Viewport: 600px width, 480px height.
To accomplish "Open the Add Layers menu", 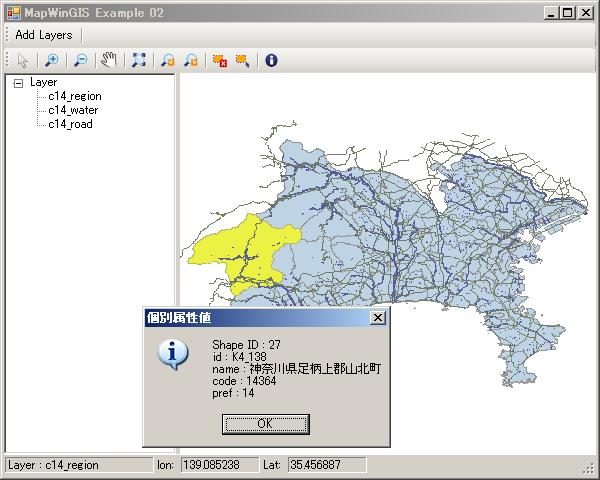I will pyautogui.click(x=43, y=35).
